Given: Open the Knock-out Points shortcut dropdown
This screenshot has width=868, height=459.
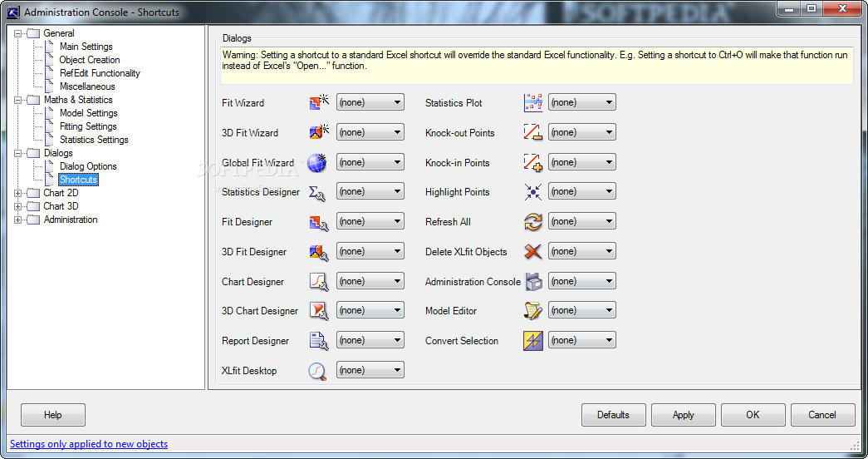Looking at the screenshot, I should (581, 132).
